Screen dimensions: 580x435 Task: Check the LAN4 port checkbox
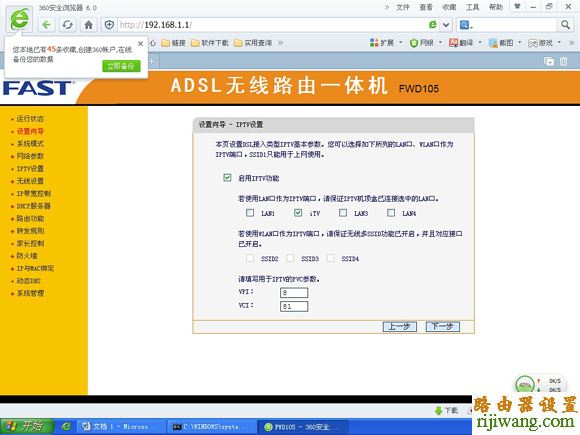[391, 213]
